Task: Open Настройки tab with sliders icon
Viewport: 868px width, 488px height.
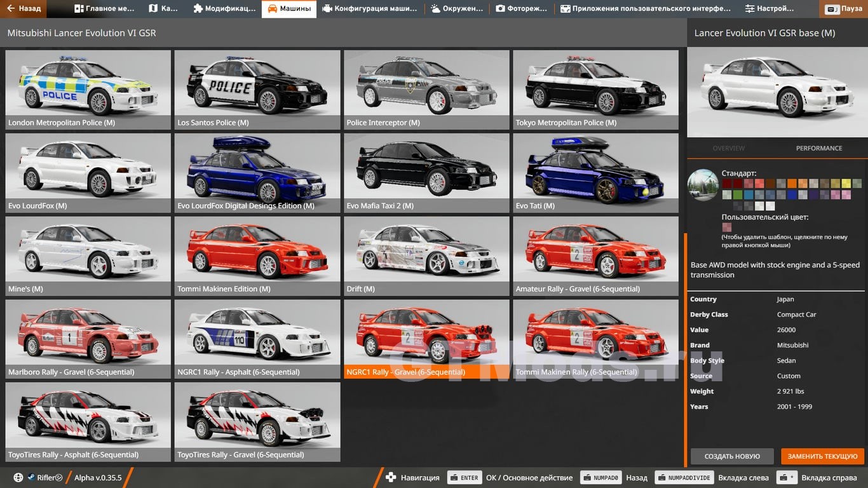Action: tap(770, 9)
